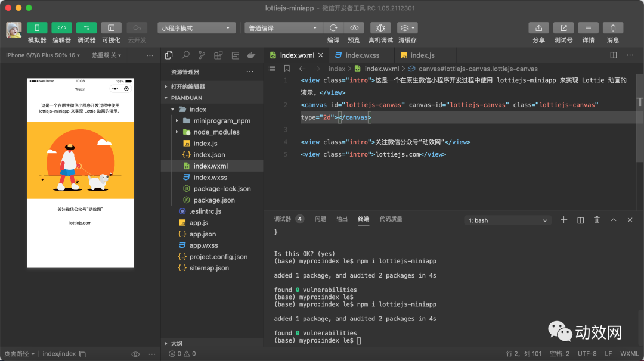
Task: Toggle the editor (编辑器) panel
Action: [x=61, y=28]
